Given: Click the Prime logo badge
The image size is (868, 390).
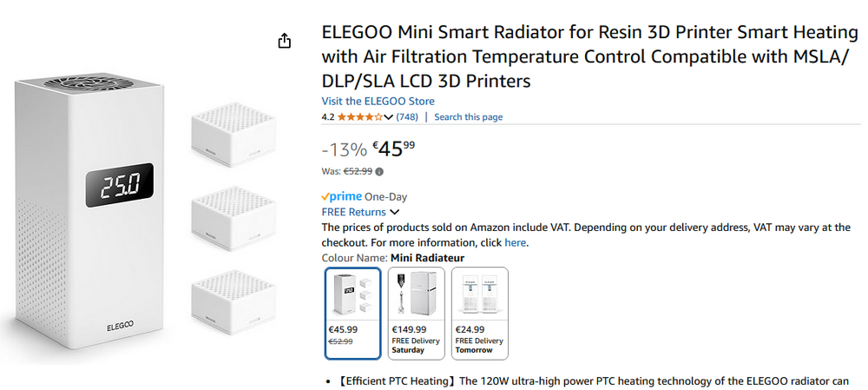Looking at the screenshot, I should point(341,196).
